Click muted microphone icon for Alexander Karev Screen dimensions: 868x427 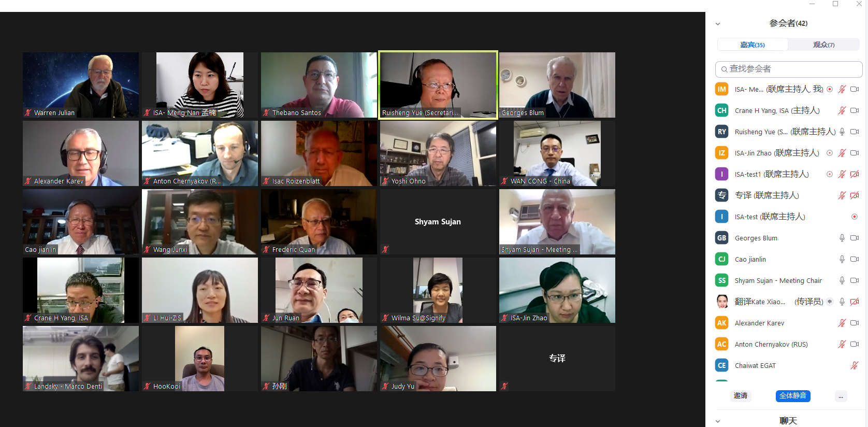tap(842, 323)
